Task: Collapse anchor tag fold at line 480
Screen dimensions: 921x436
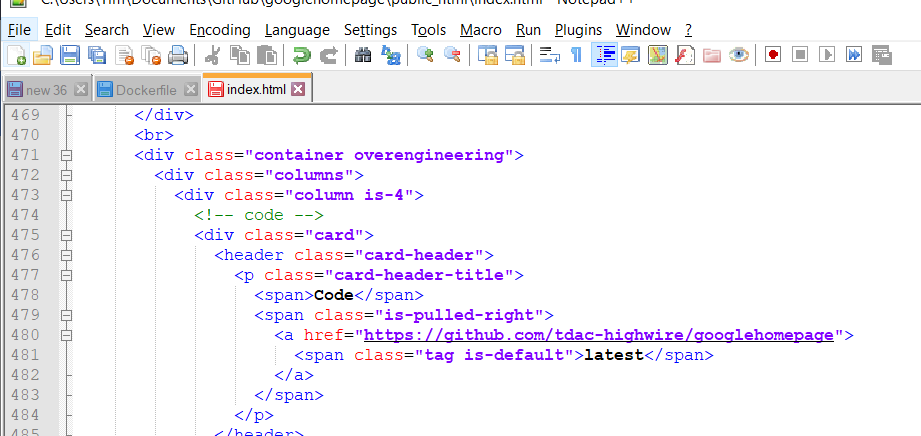Action: (x=66, y=335)
